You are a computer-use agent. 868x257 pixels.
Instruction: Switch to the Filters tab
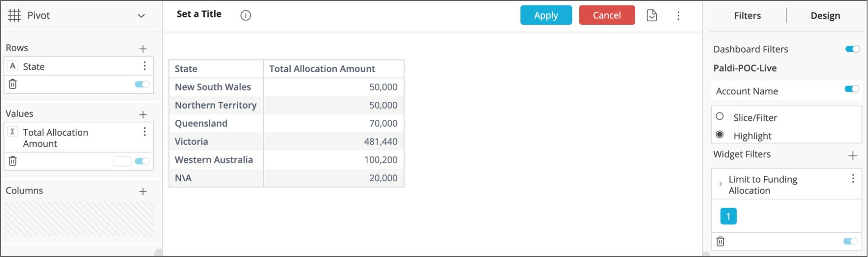click(747, 16)
